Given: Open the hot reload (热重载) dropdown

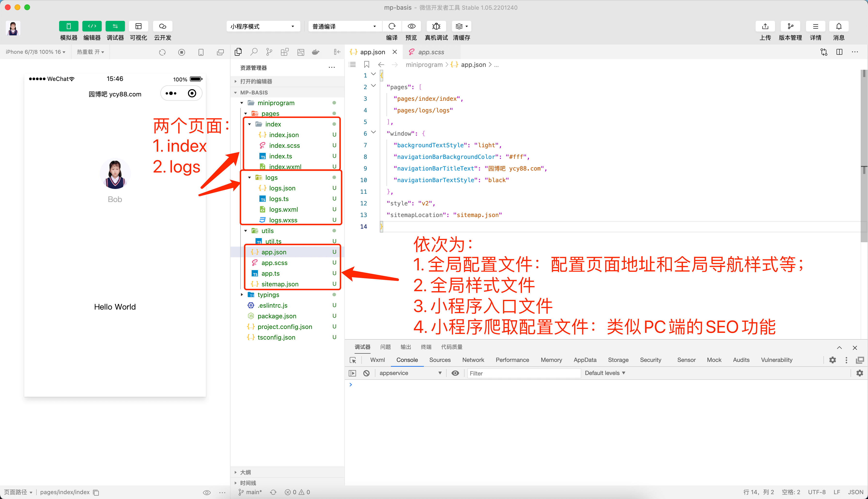Looking at the screenshot, I should [90, 52].
